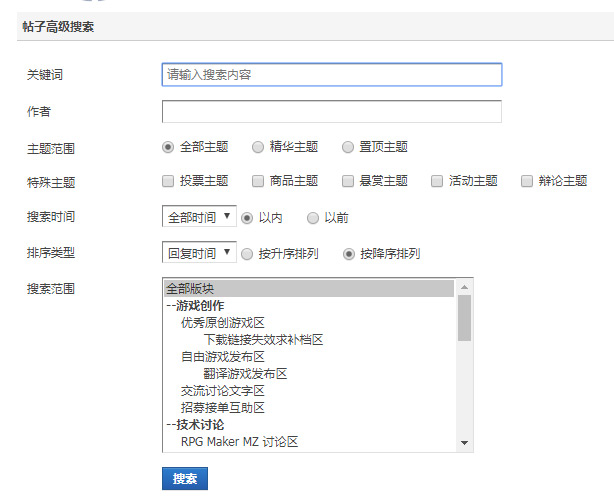Select the 精华主题 radio button
Viewport: 614px width, 497px height.
click(258, 147)
